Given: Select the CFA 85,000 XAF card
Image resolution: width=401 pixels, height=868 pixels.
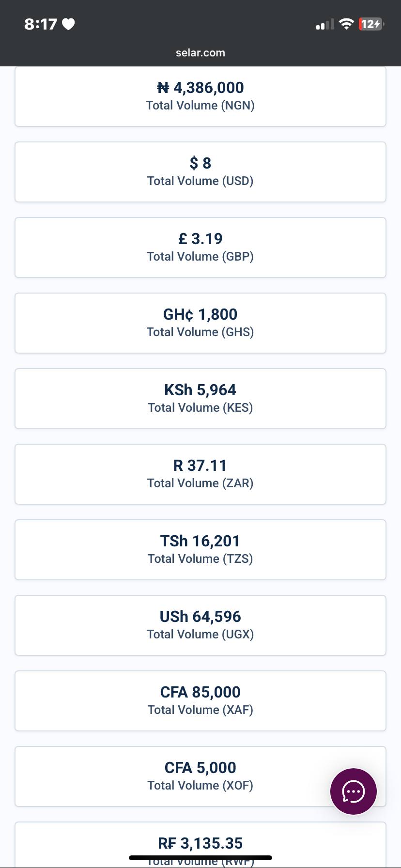Looking at the screenshot, I should point(200,701).
